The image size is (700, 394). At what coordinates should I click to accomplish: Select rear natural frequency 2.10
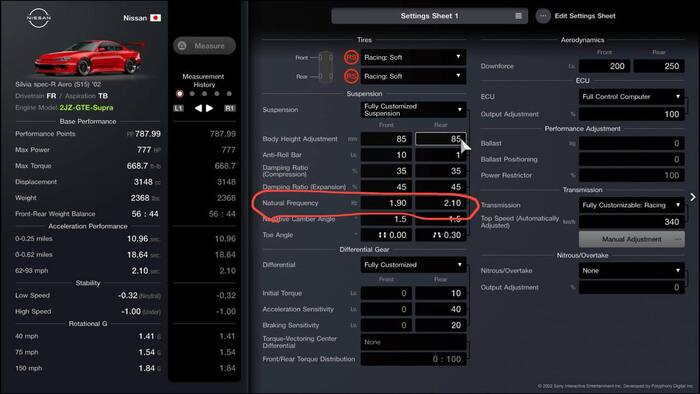point(441,203)
